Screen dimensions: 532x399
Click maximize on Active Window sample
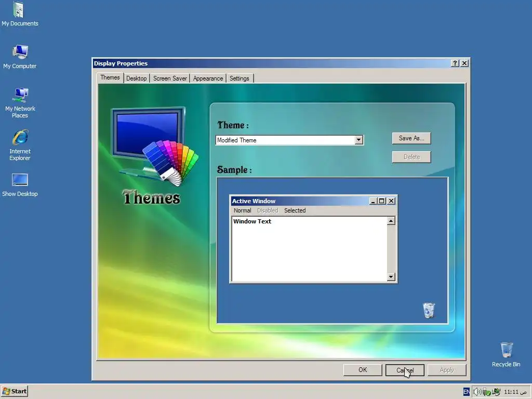point(381,201)
